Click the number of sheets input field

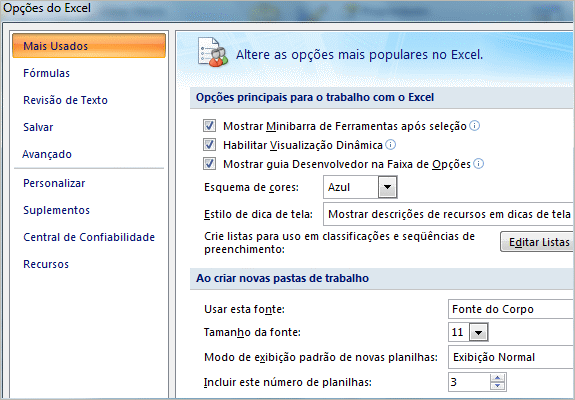[x=469, y=382]
